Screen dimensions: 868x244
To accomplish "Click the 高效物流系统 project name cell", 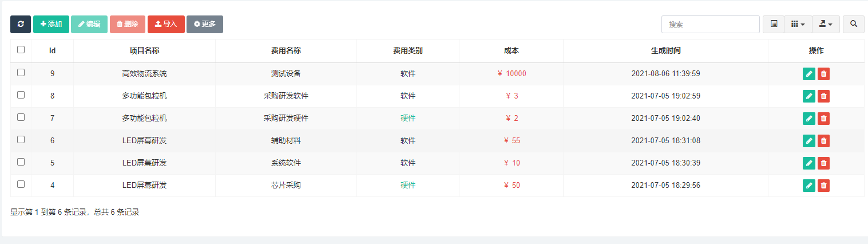I will point(144,73).
